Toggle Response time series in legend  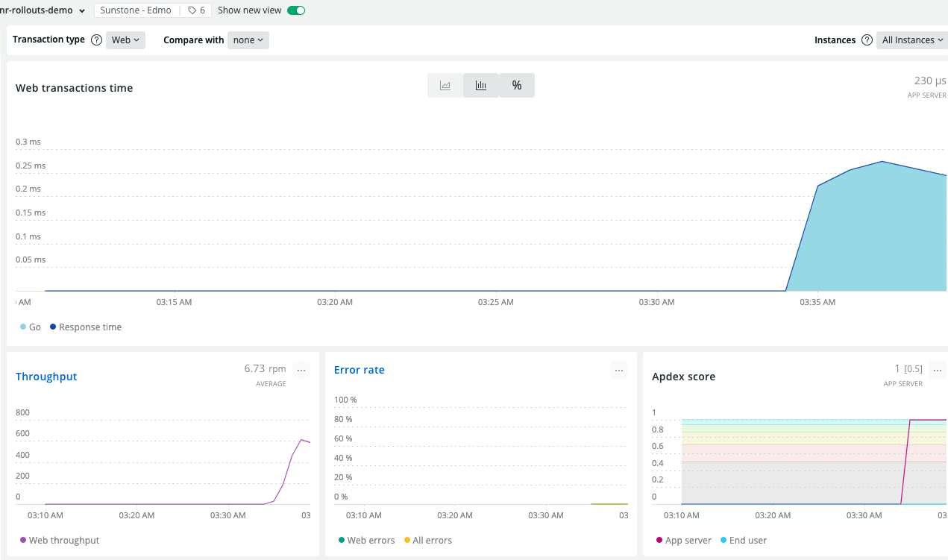tap(86, 327)
